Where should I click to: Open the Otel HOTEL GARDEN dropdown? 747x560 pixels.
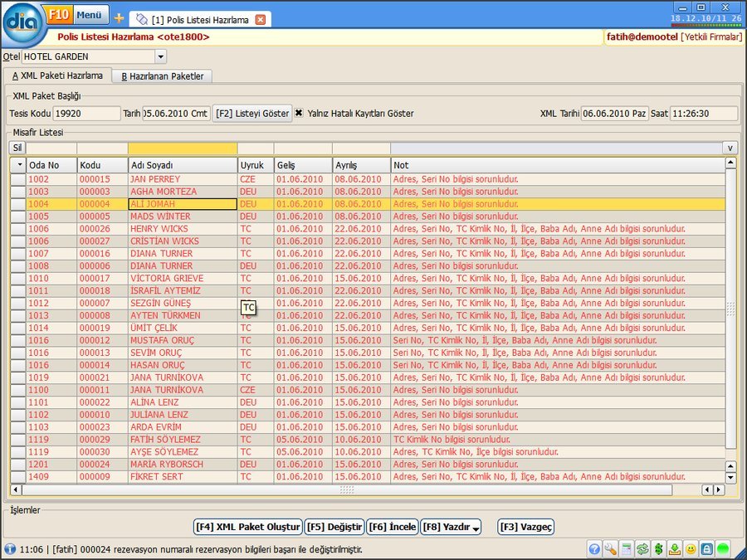click(x=160, y=56)
